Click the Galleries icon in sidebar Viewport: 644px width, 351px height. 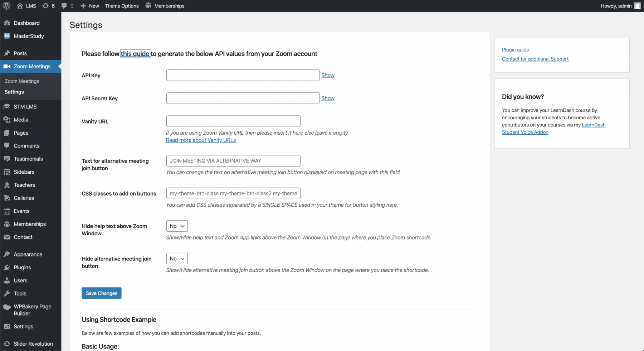(7, 198)
